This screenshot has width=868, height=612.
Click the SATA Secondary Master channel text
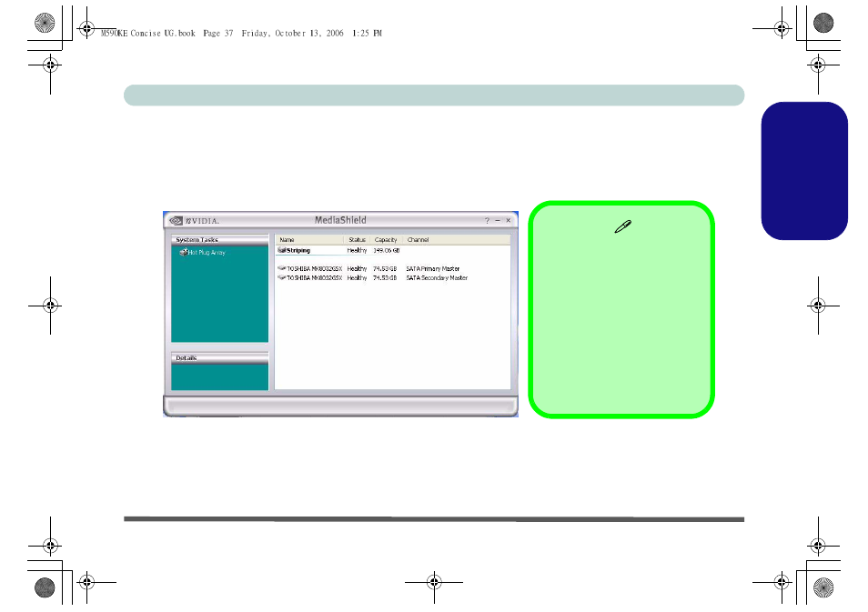pyautogui.click(x=437, y=278)
